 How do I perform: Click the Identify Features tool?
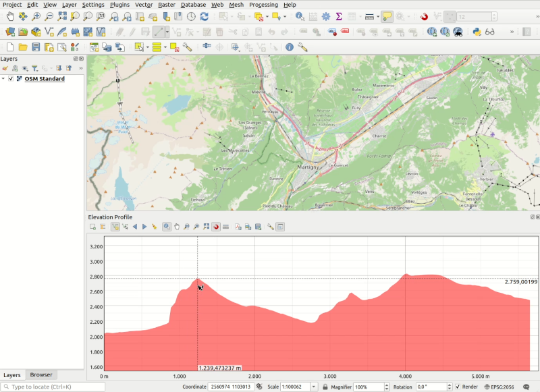tap(299, 16)
